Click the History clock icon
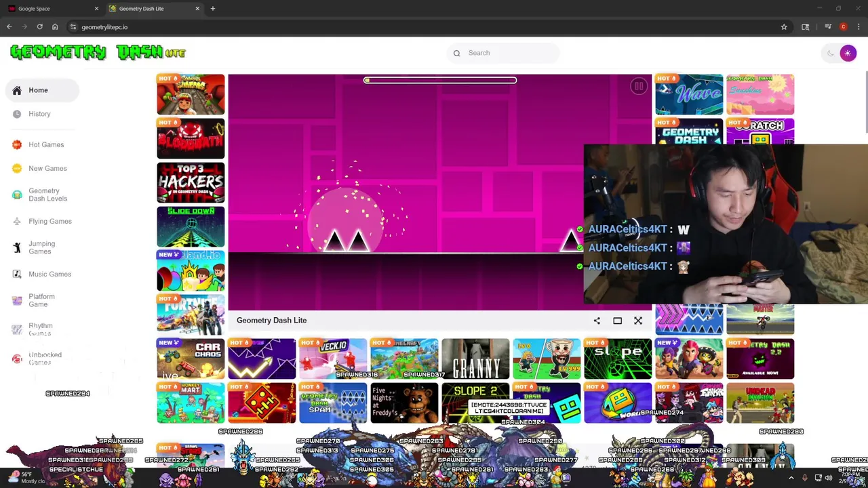Viewport: 868px width, 488px height. (x=17, y=114)
